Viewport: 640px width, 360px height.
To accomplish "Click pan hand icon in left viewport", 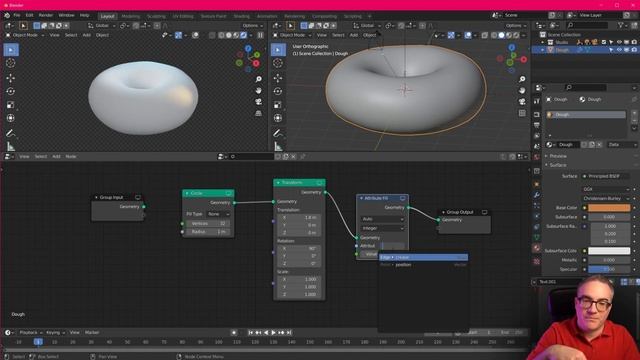I will click(258, 91).
